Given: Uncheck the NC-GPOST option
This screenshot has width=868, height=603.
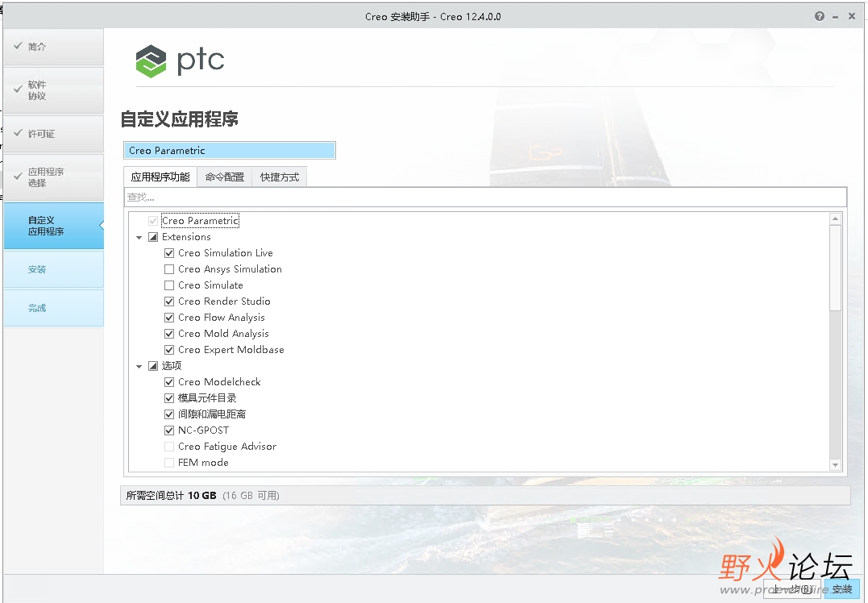Looking at the screenshot, I should (169, 430).
